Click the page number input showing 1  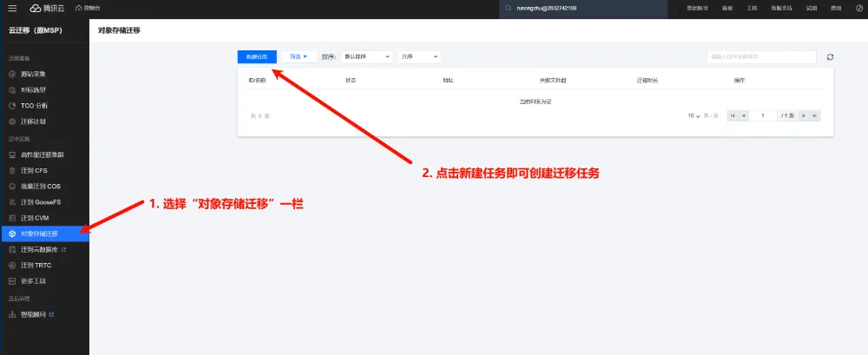tap(763, 115)
